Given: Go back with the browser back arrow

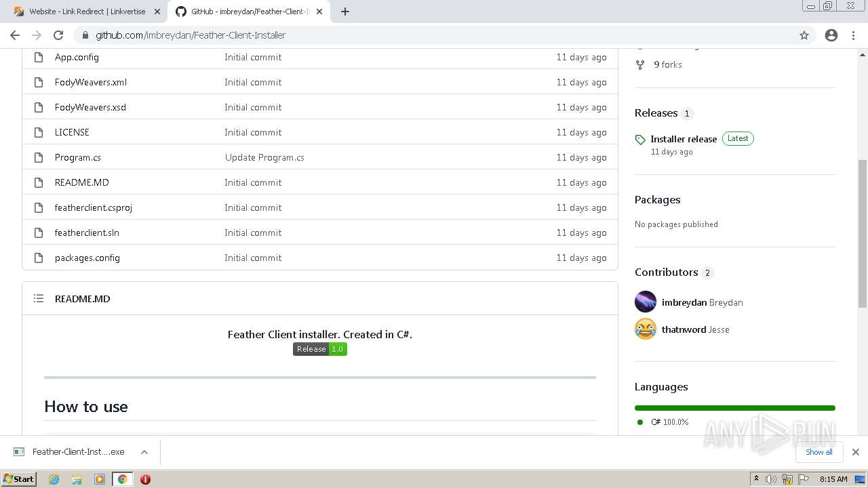Looking at the screenshot, I should 15,35.
